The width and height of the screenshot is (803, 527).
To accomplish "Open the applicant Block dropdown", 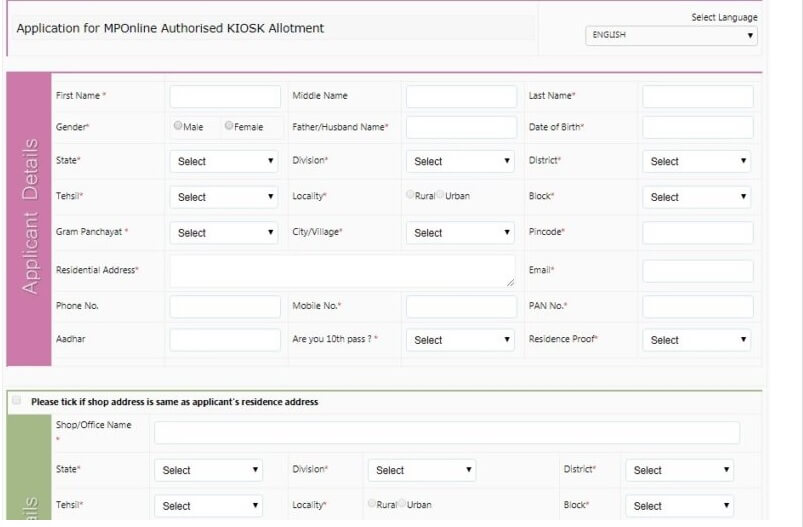I will click(x=696, y=197).
